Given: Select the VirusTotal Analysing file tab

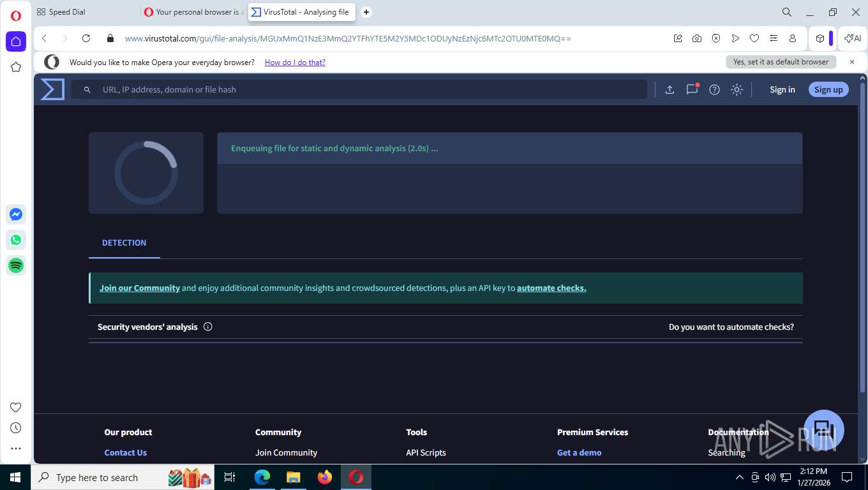Looking at the screenshot, I should [x=301, y=12].
